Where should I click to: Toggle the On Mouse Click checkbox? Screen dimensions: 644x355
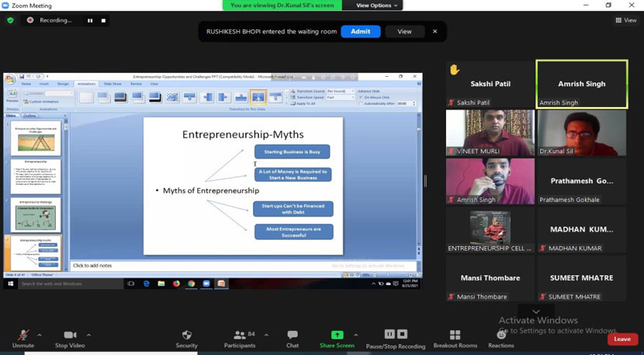pyautogui.click(x=360, y=97)
